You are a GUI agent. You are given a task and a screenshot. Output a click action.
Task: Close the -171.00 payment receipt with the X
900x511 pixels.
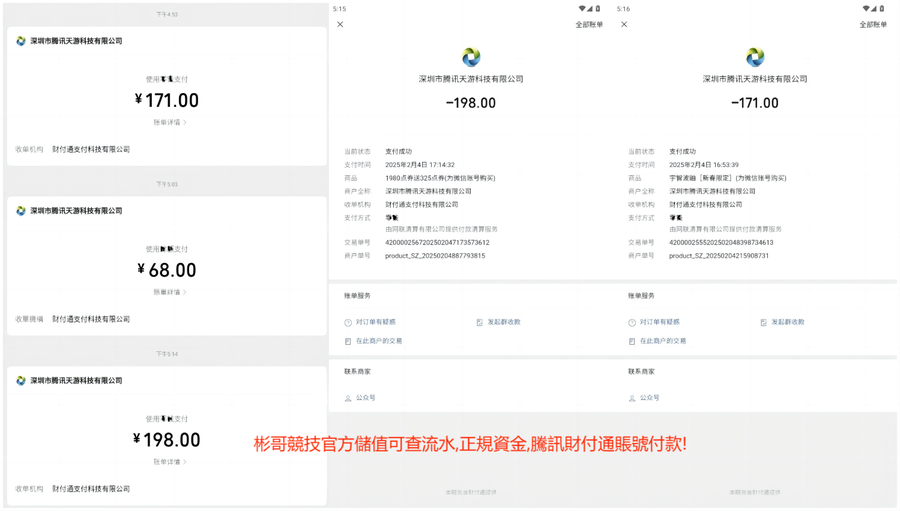pos(624,24)
